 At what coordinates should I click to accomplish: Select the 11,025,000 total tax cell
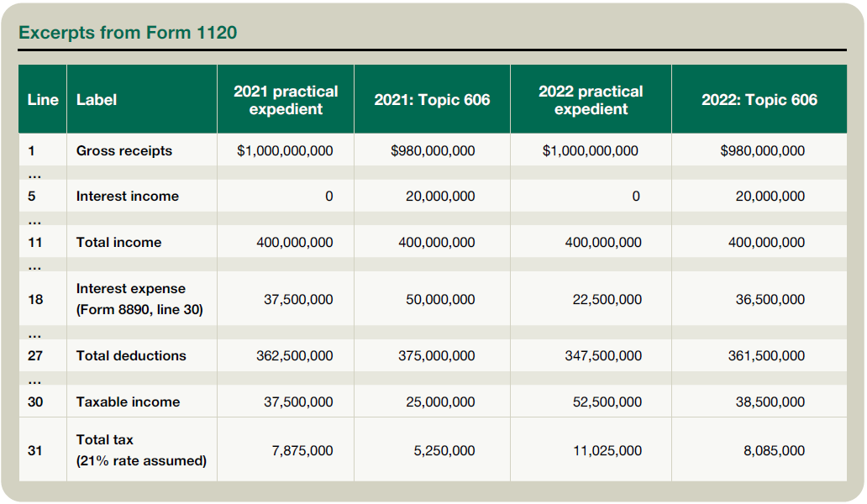click(x=607, y=451)
